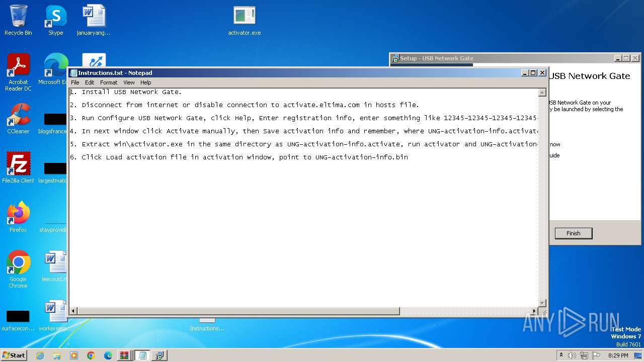Open Firefox desktop shortcut
The width and height of the screenshot is (644, 362).
[x=18, y=217]
